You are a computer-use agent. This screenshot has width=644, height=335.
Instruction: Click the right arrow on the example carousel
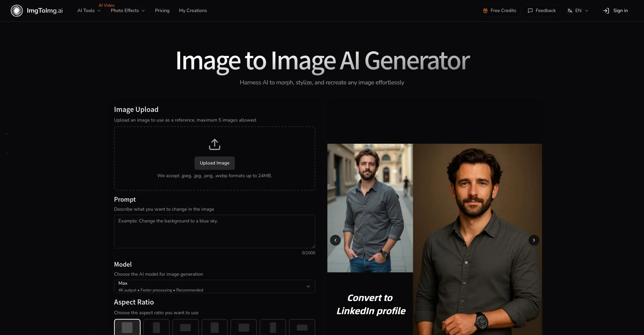click(x=534, y=240)
